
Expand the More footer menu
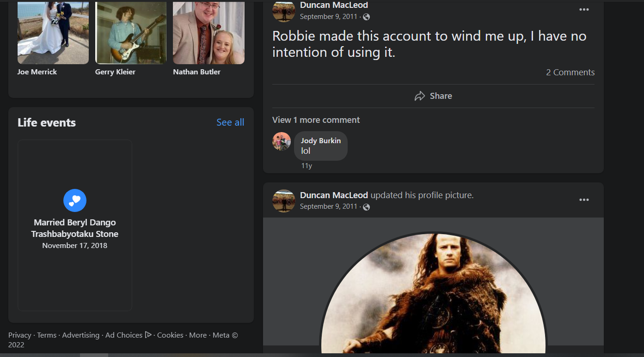[x=198, y=335]
